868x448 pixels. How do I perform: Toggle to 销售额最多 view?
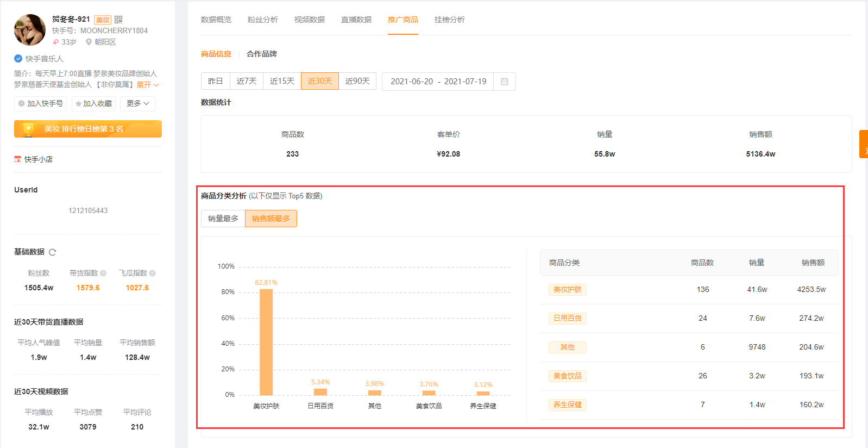[x=271, y=219]
